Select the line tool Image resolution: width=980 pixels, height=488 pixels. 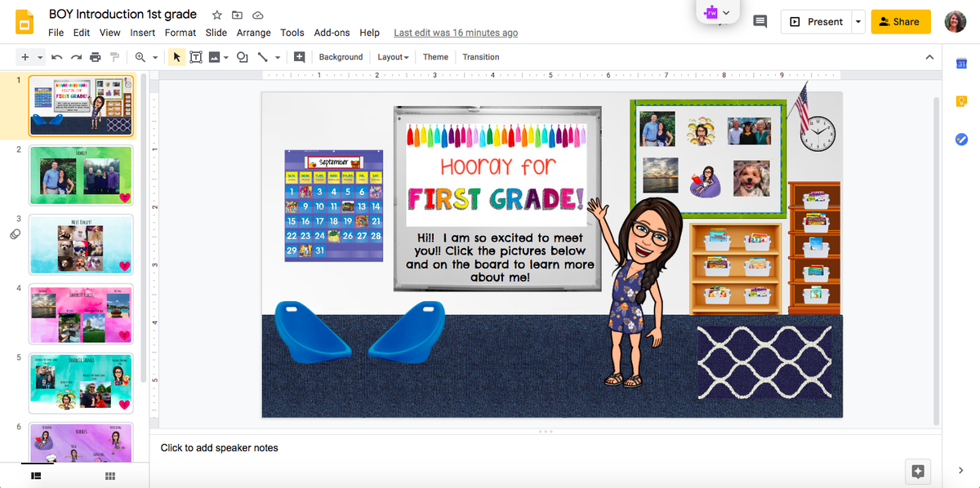[x=263, y=57]
